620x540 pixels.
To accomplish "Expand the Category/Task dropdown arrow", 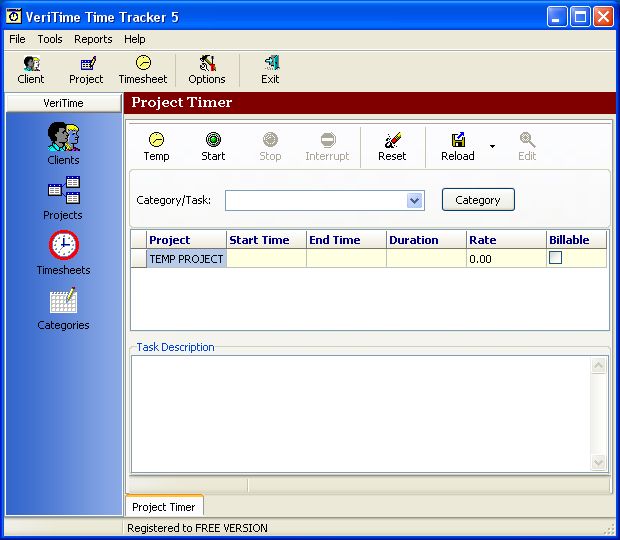I will [x=414, y=200].
